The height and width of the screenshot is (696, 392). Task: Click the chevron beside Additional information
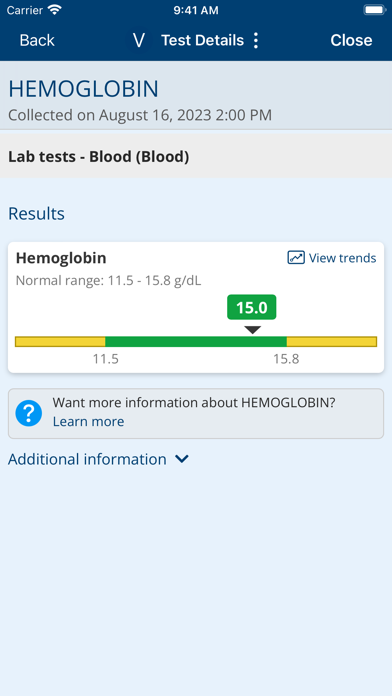point(182,459)
